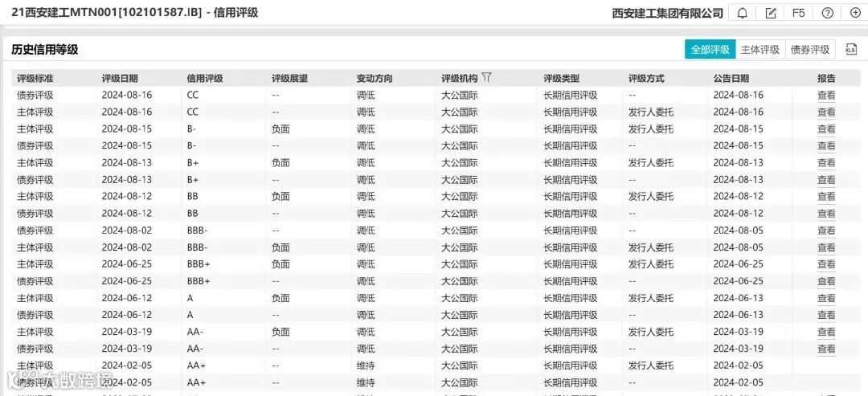Export table via the XLS icon
The image size is (868, 396).
tap(850, 49)
